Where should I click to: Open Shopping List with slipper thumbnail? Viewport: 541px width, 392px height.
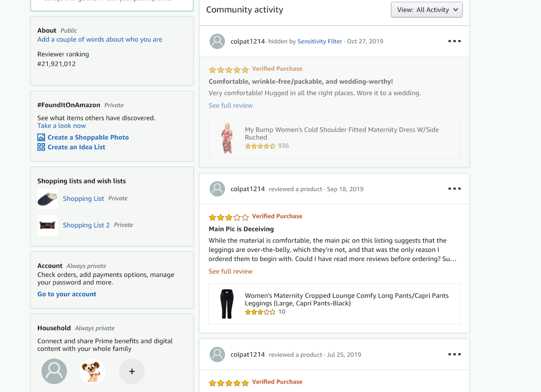click(83, 199)
